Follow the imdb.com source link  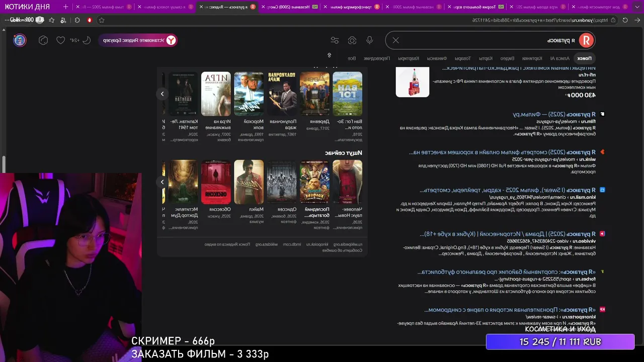click(x=292, y=244)
